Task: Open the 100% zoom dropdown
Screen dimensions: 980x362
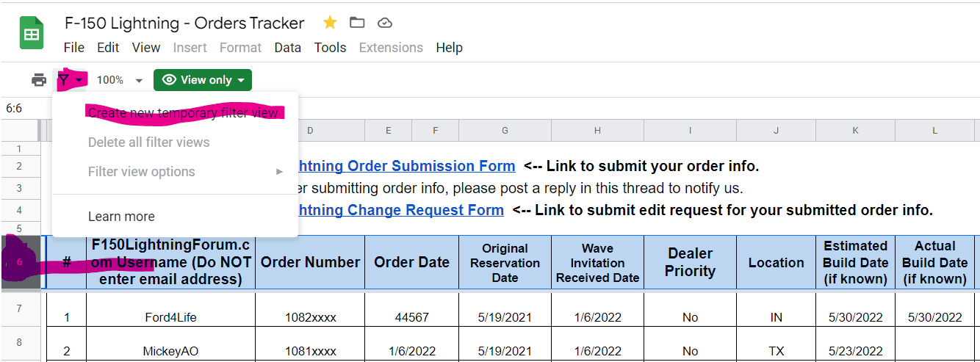Action: [119, 80]
